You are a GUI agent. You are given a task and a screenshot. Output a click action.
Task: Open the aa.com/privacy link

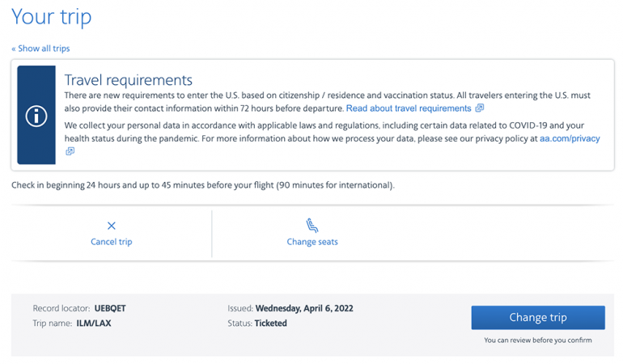pyautogui.click(x=570, y=138)
